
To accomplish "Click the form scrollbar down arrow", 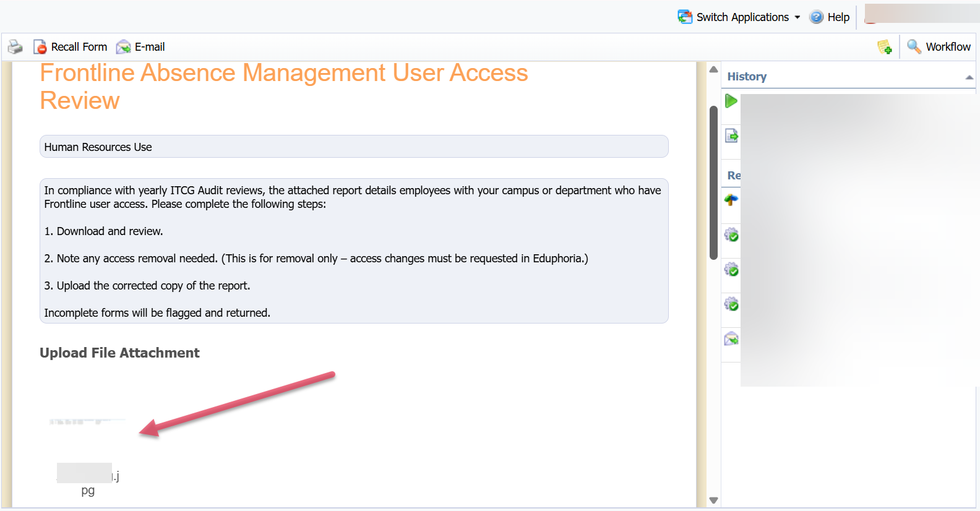I will (713, 500).
